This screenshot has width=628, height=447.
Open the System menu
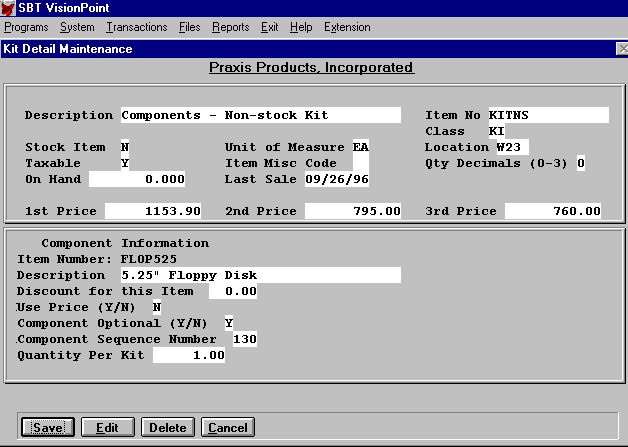[x=77, y=27]
